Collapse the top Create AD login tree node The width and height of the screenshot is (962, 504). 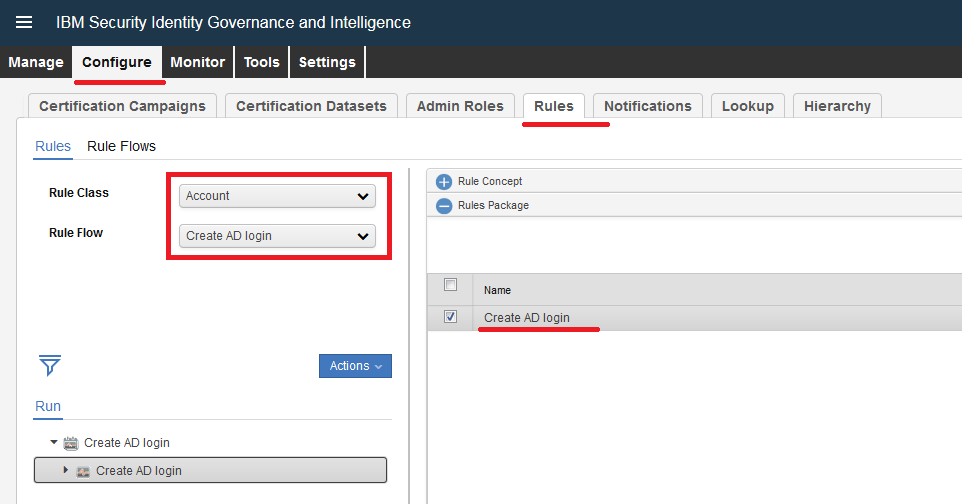pos(53,442)
